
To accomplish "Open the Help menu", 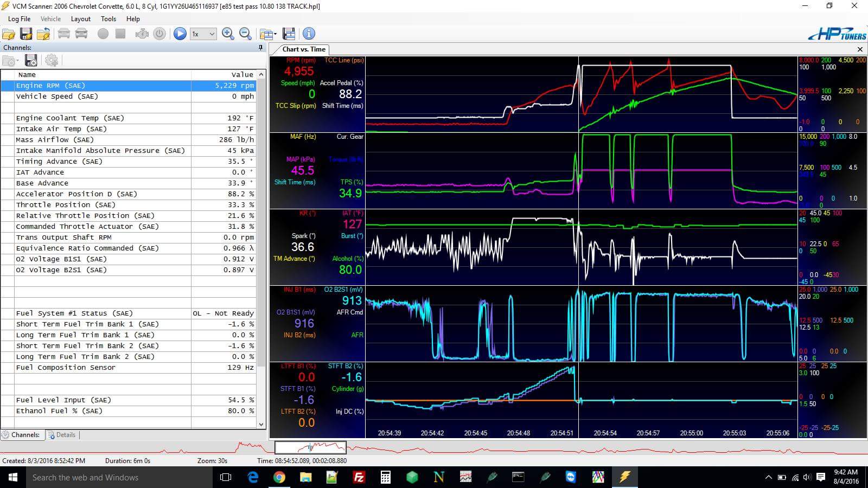I will tap(133, 18).
